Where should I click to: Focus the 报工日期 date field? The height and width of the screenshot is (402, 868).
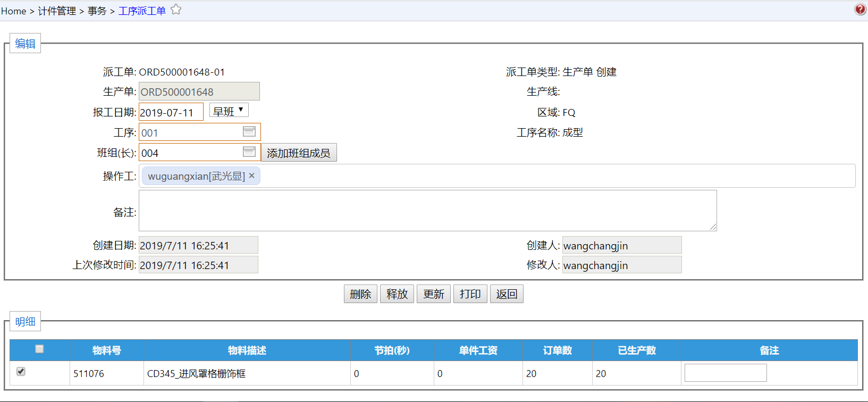[171, 112]
